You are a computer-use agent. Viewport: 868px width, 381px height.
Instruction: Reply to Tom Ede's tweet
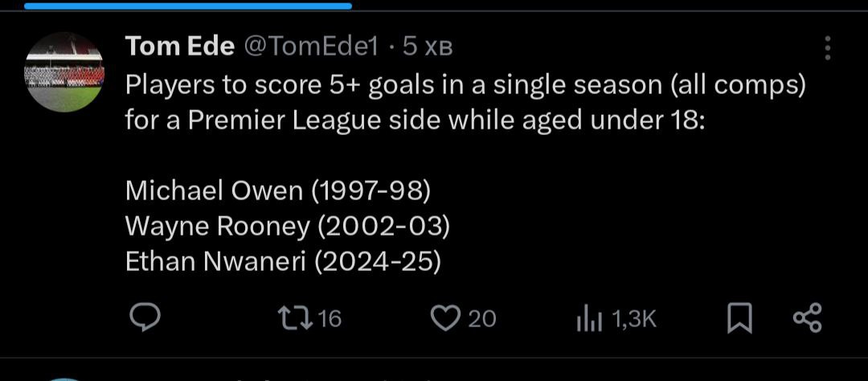coord(145,319)
